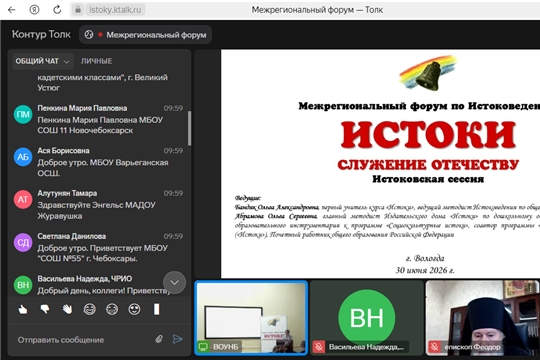
Task: Send the waving hand reaction
Action: point(67,309)
